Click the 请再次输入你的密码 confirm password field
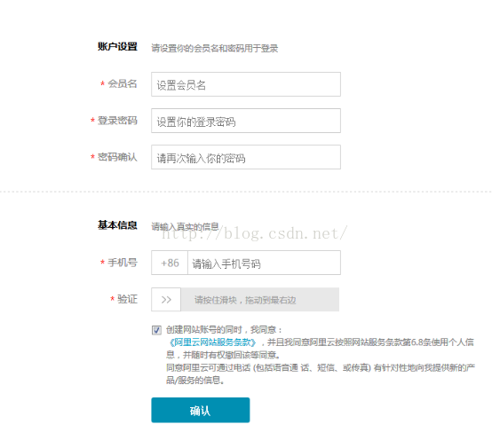Viewport: 492px width, 448px height. 246,157
